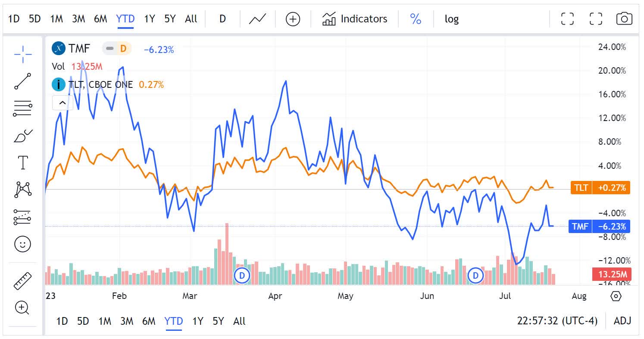Click the Feb label on time axis
The height and width of the screenshot is (339, 644).
[119, 296]
